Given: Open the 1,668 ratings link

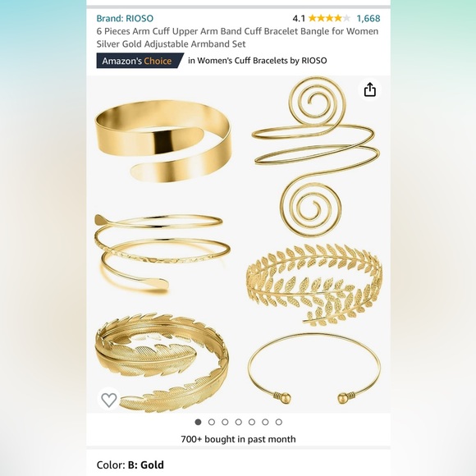Looking at the screenshot, I should 368,19.
